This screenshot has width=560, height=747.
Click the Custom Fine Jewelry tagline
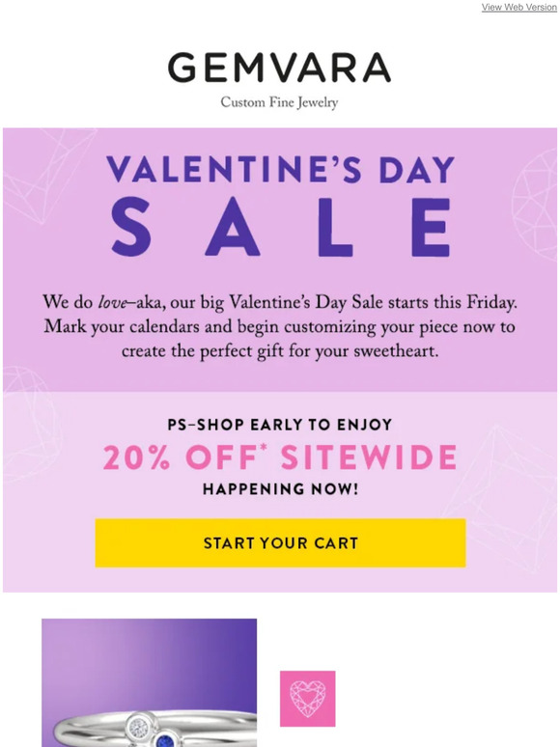[x=280, y=102]
